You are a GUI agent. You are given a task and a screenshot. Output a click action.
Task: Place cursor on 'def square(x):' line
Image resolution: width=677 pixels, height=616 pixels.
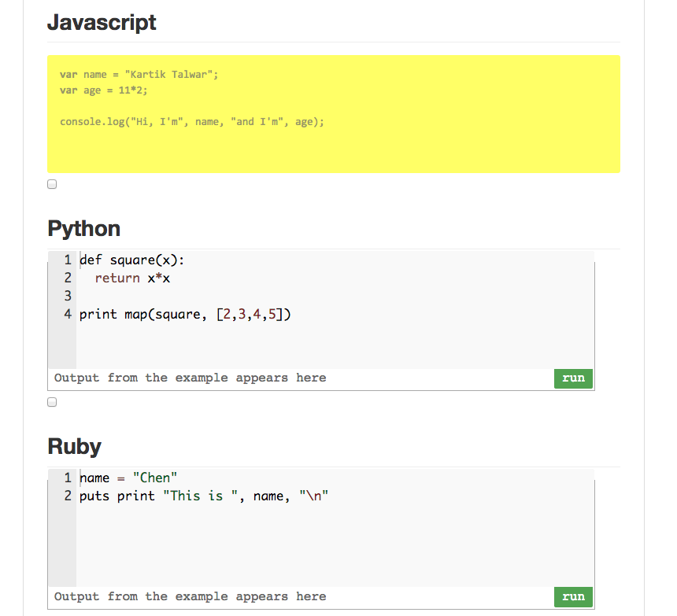[x=131, y=260]
